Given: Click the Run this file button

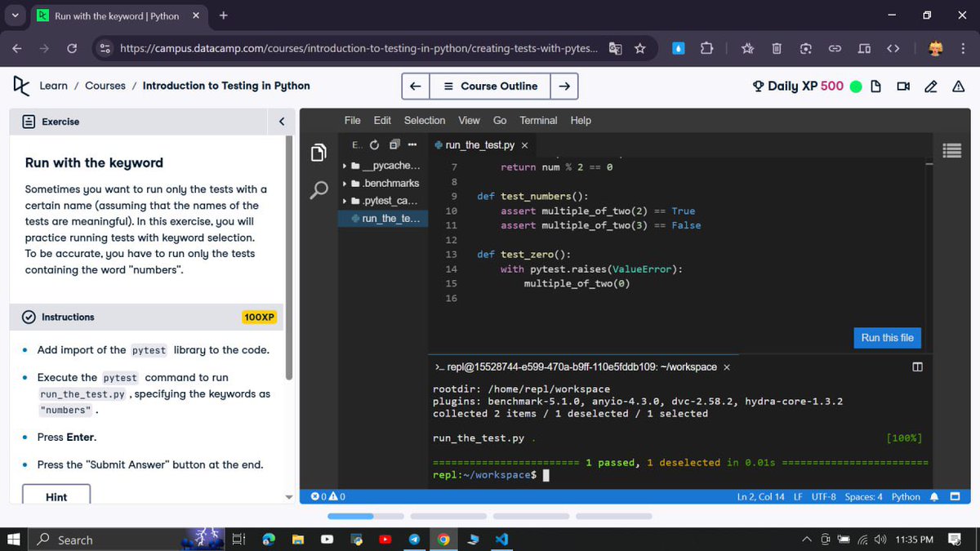Looking at the screenshot, I should point(887,337).
